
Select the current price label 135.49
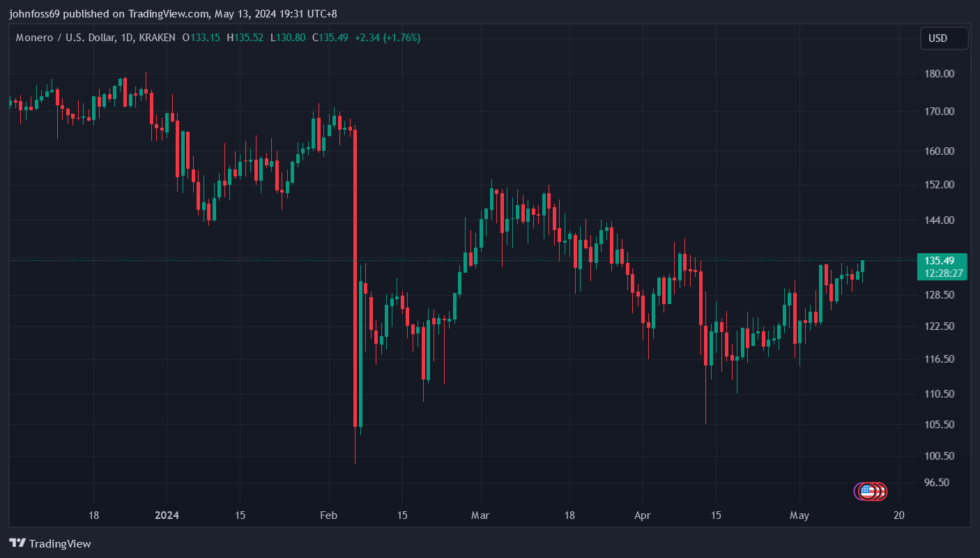[x=939, y=261]
